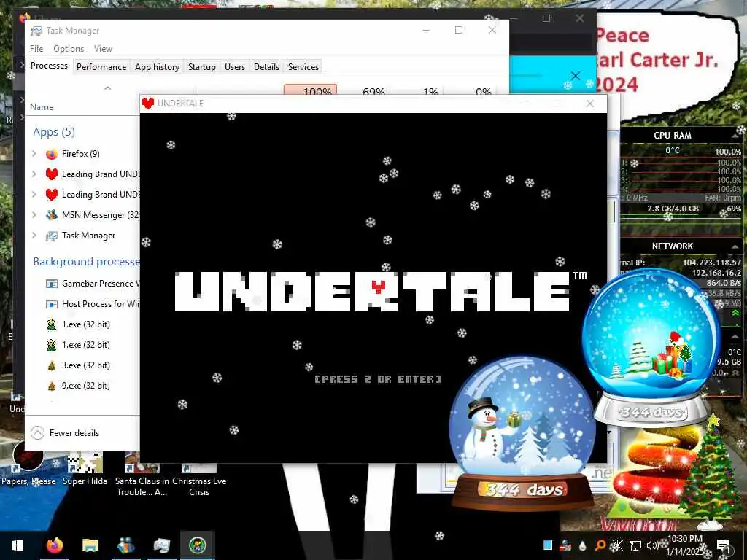This screenshot has height=560, width=747.
Task: Click the first 1.exe (32 bit) row
Action: 82,324
